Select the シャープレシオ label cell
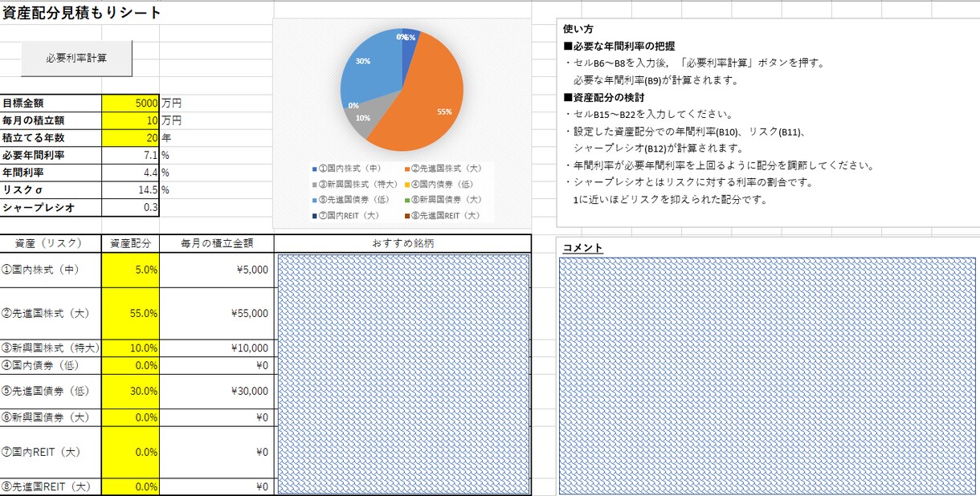980x496 pixels. click(51, 207)
